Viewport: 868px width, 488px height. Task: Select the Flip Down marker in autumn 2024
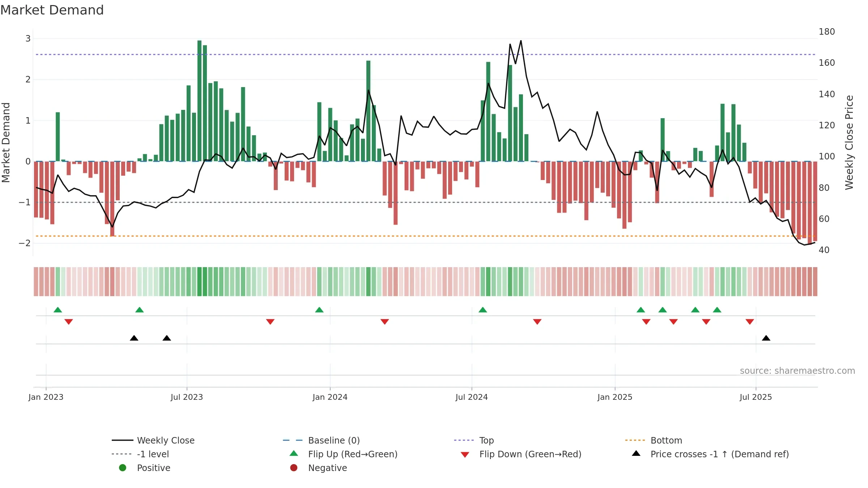tap(537, 322)
